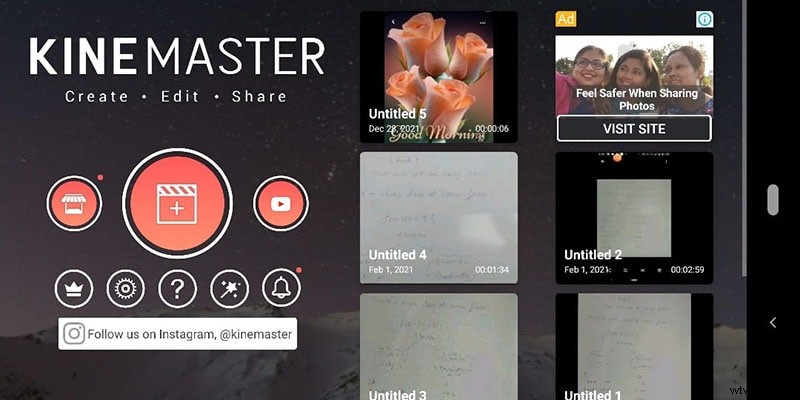Click the 00:00:06 duration on Untitled 5

492,129
